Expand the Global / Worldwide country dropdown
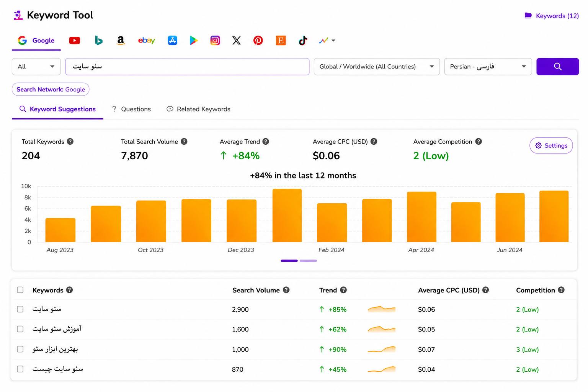The height and width of the screenshot is (392, 588). click(x=377, y=67)
